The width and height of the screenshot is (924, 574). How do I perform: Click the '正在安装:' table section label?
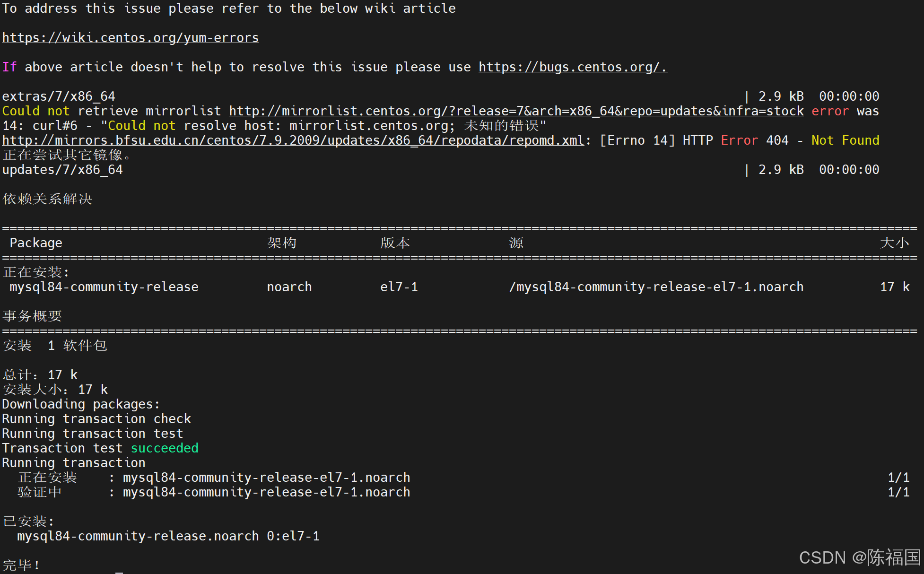[x=36, y=272]
